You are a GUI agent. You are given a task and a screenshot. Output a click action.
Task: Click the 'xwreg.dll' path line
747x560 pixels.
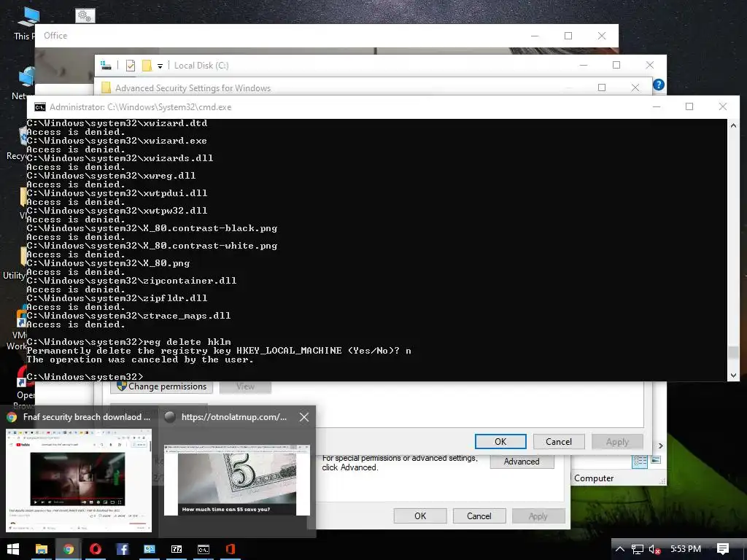click(x=111, y=176)
